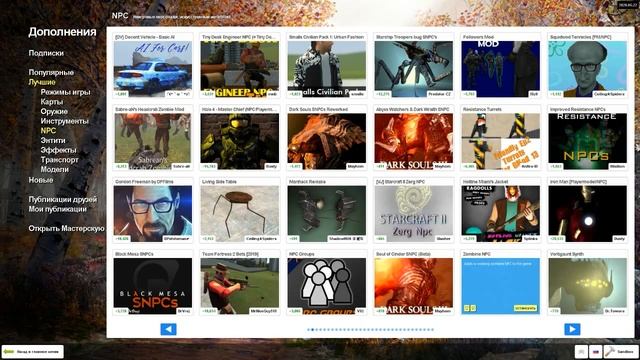Image resolution: width=640 pixels, height=360 pixels.
Task: Go to the next addons page arrow
Action: [x=572, y=329]
